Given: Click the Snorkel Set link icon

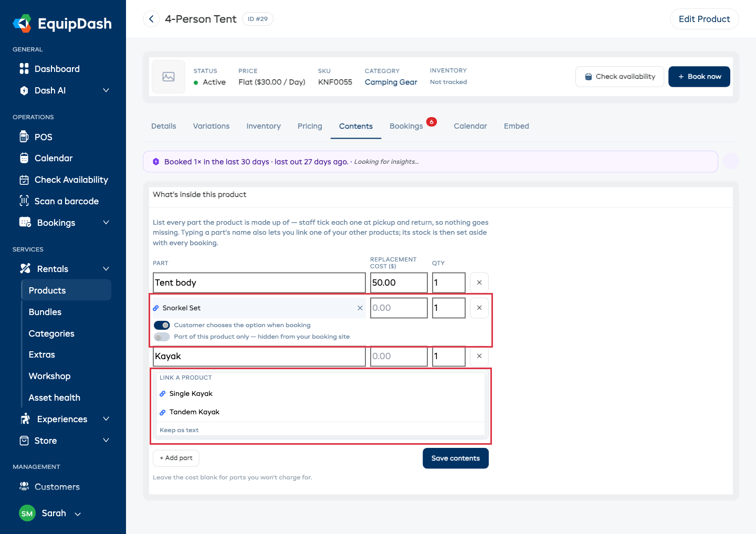Looking at the screenshot, I should (156, 308).
